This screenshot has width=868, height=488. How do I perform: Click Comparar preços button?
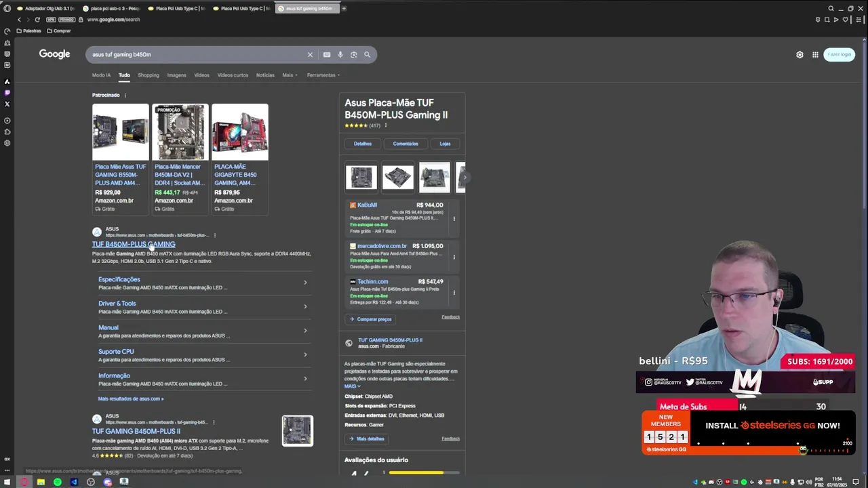click(370, 319)
